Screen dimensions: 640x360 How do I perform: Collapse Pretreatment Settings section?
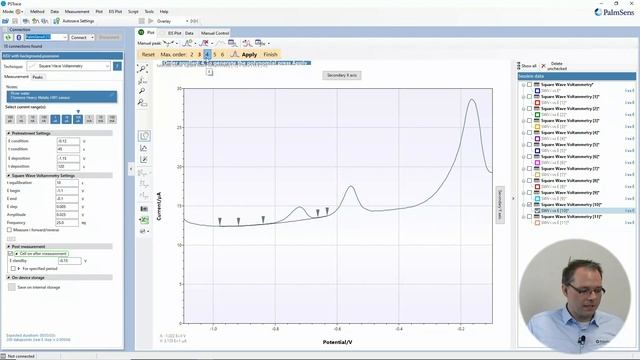point(9,133)
